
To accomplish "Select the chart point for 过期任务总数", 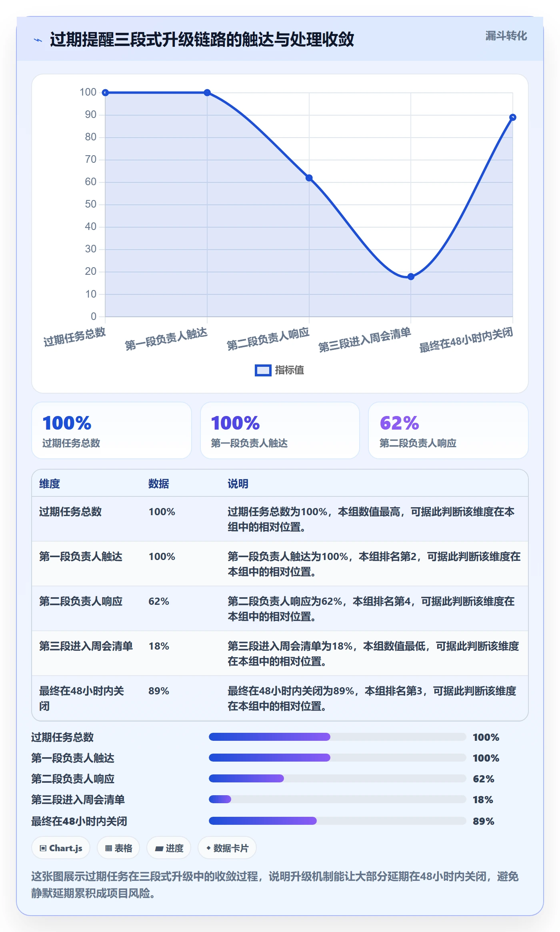I will tap(105, 93).
